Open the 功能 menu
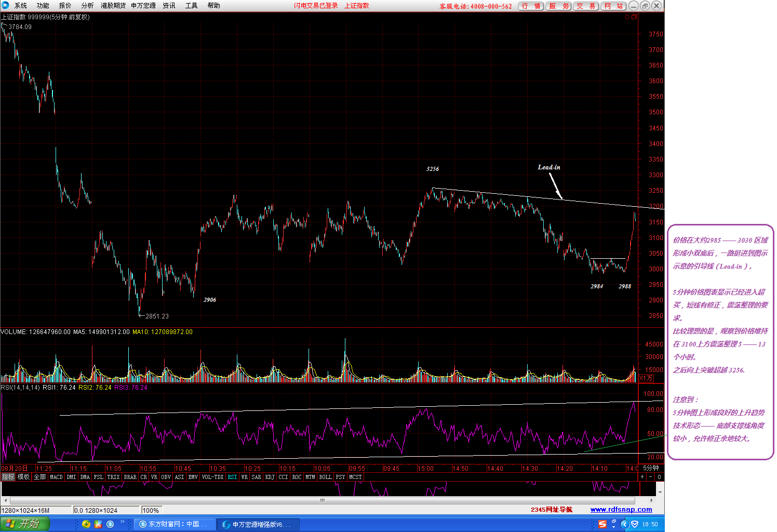This screenshot has width=777, height=532. coord(43,6)
